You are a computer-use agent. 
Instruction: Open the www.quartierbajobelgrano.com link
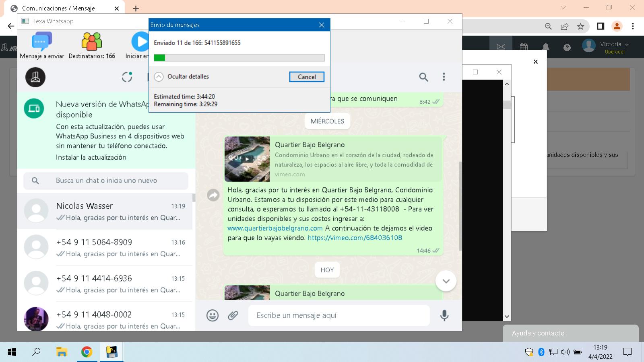[x=275, y=228]
